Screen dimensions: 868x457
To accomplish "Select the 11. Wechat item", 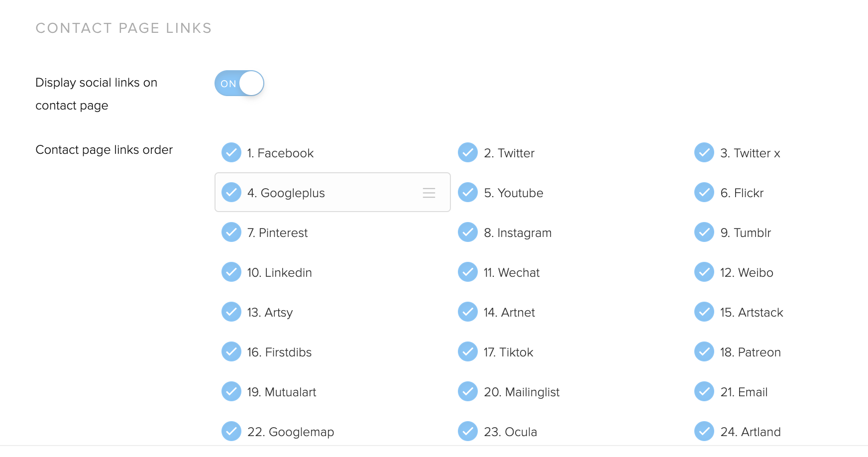I will pos(512,272).
